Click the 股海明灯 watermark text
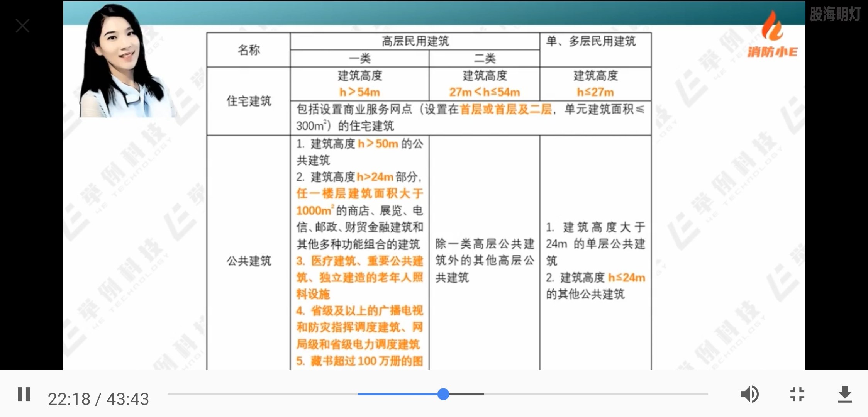The height and width of the screenshot is (417, 868). (835, 15)
